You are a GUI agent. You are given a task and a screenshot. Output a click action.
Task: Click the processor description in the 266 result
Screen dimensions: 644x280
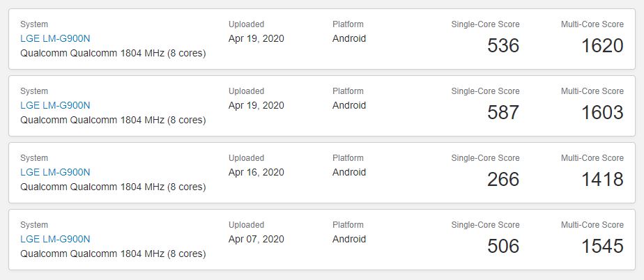point(113,187)
